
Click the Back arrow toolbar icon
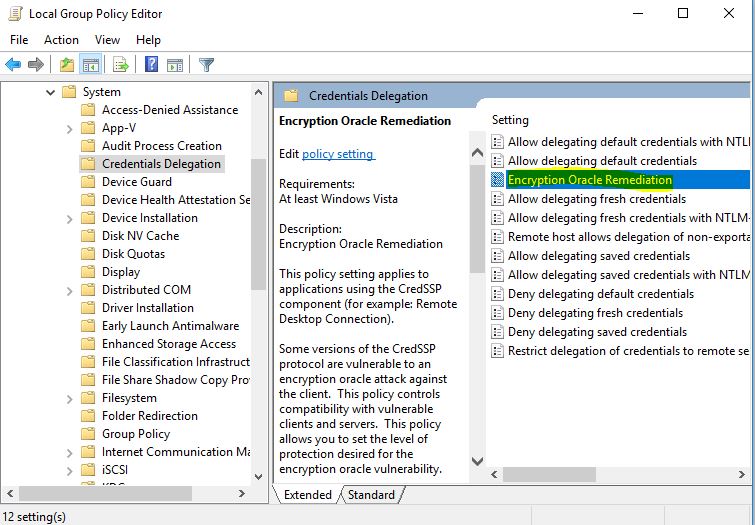[13, 65]
